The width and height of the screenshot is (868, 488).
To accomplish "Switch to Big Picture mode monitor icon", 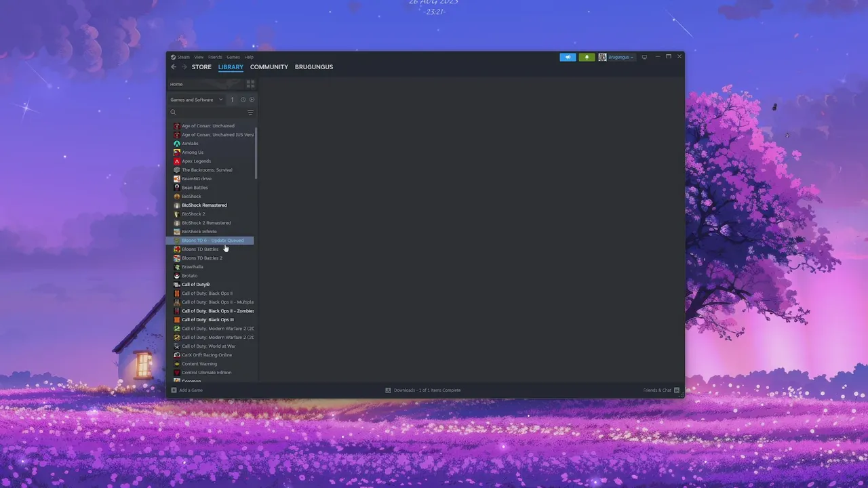I will [644, 57].
